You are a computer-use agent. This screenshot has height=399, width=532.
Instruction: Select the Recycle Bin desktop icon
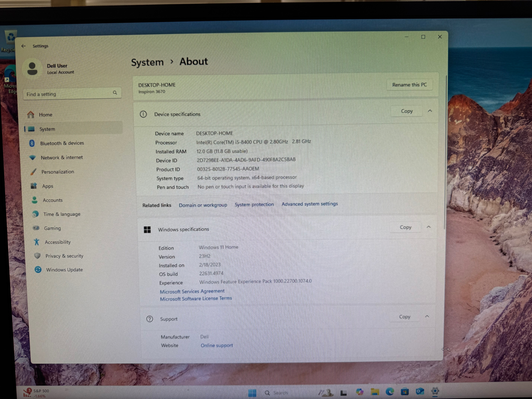[x=9, y=41]
